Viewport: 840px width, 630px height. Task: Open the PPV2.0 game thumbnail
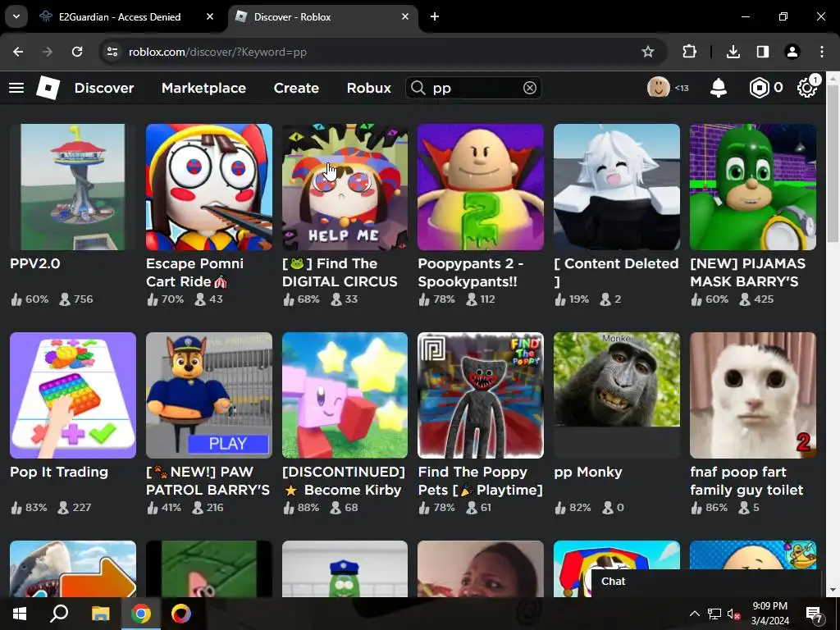[x=73, y=187]
